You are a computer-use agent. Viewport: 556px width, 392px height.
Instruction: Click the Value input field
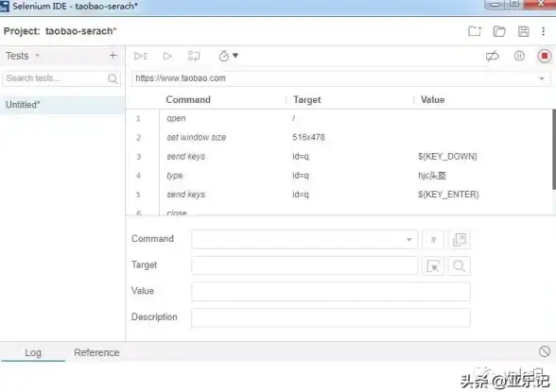[331, 292]
